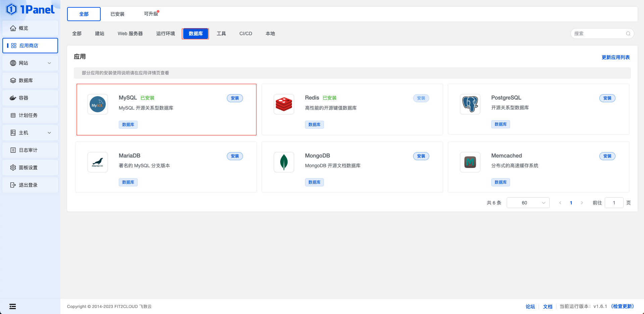Click the 日志审计 log icon

(x=13, y=150)
